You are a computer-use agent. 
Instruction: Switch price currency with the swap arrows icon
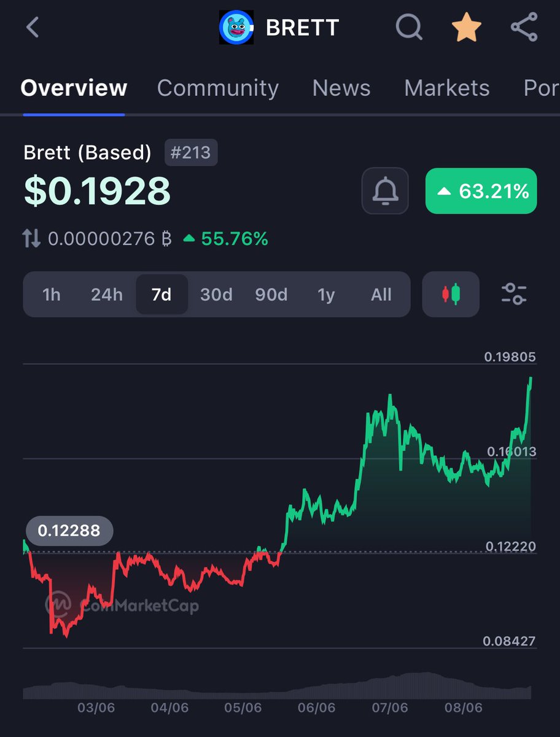pyautogui.click(x=32, y=238)
